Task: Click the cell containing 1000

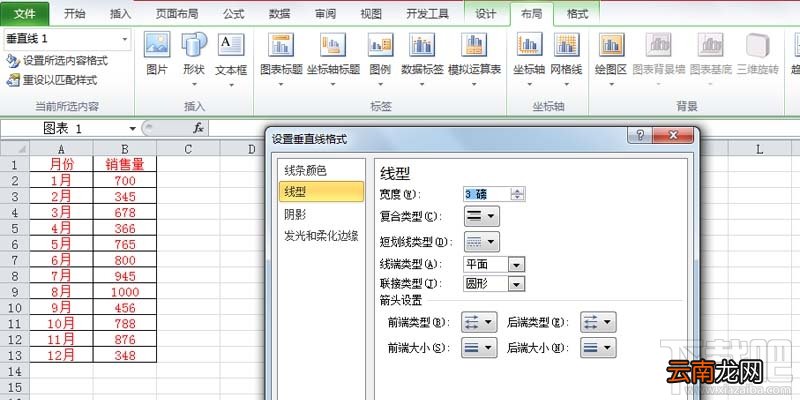Action: click(125, 292)
